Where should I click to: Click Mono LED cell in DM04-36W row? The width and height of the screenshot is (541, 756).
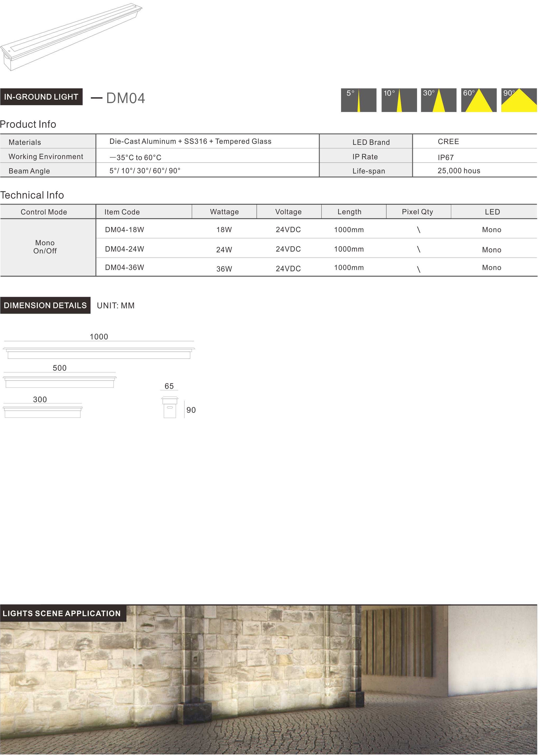click(x=491, y=268)
